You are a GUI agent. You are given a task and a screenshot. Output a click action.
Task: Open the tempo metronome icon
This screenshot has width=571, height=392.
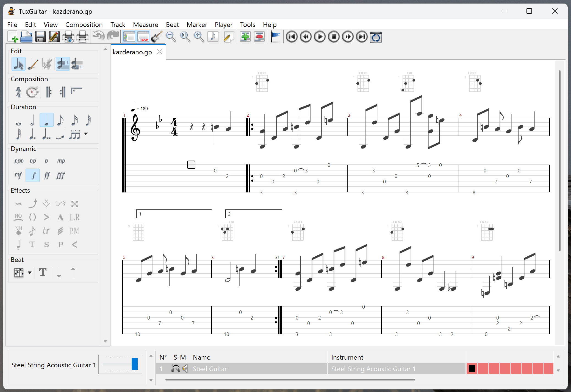[x=32, y=92]
